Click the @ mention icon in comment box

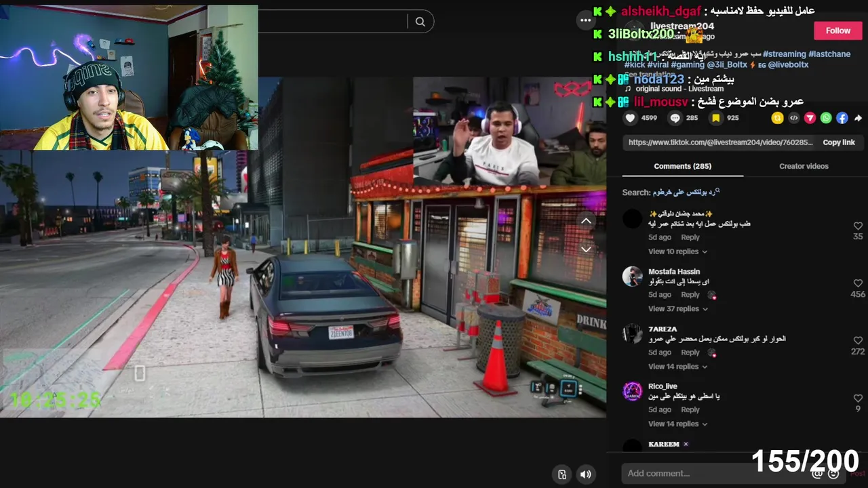817,473
